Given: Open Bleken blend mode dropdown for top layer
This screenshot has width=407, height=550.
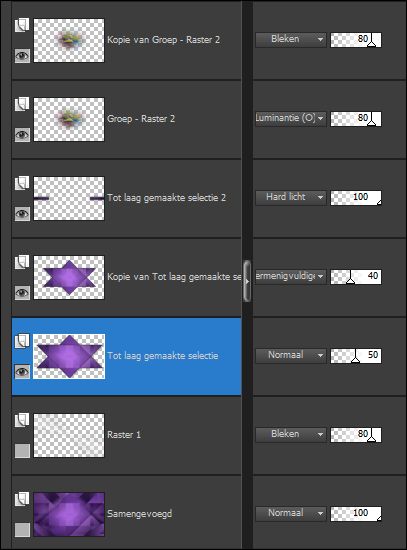Looking at the screenshot, I should tap(291, 39).
